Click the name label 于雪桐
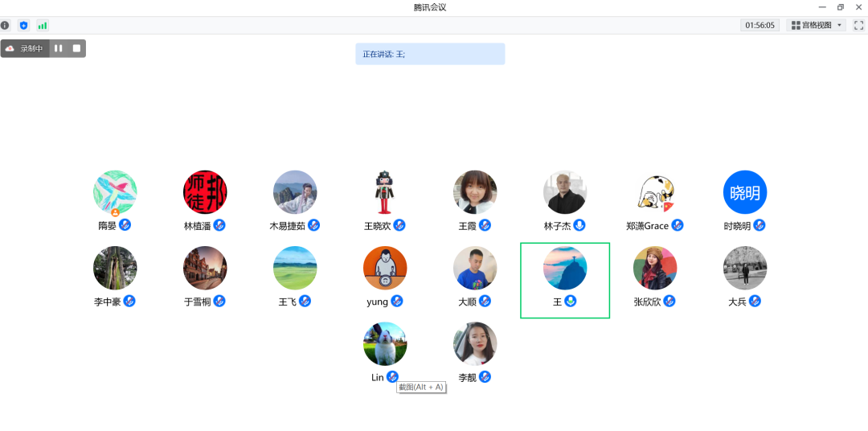 pos(198,302)
